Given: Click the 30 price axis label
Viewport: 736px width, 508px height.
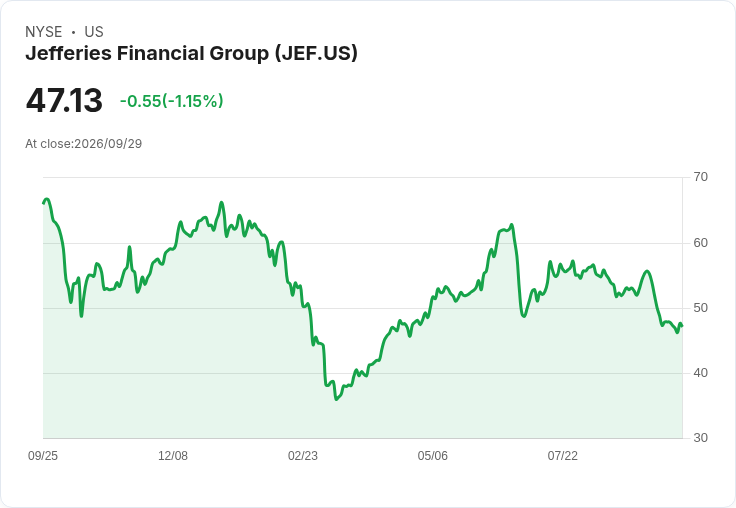Looking at the screenshot, I should pyautogui.click(x=700, y=438).
